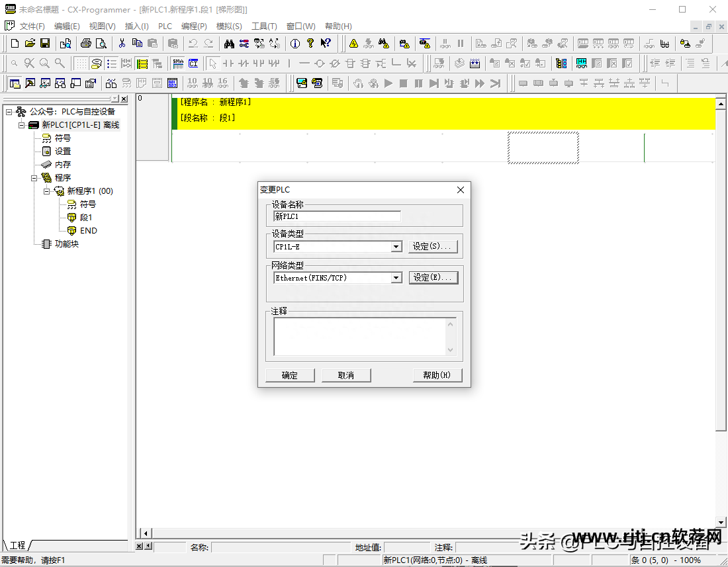
Task: Toggle the project workspace view button
Action: pos(15,83)
